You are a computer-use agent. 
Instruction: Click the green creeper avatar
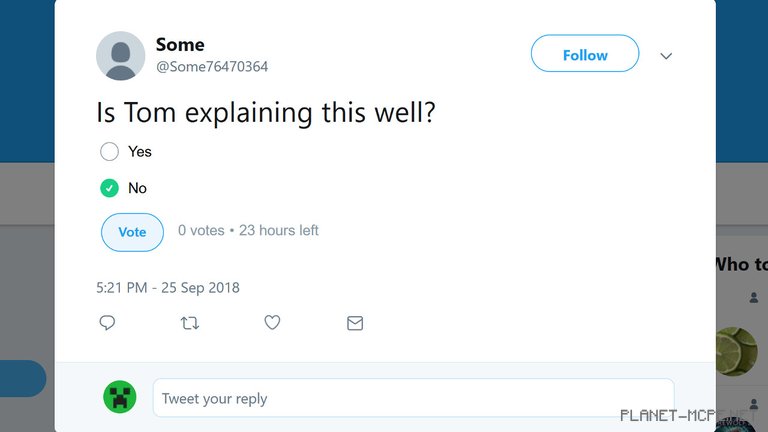[x=120, y=397]
